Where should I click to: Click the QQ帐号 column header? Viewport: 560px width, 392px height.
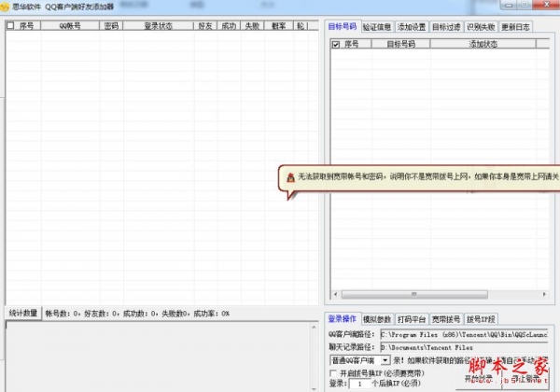tap(70, 26)
